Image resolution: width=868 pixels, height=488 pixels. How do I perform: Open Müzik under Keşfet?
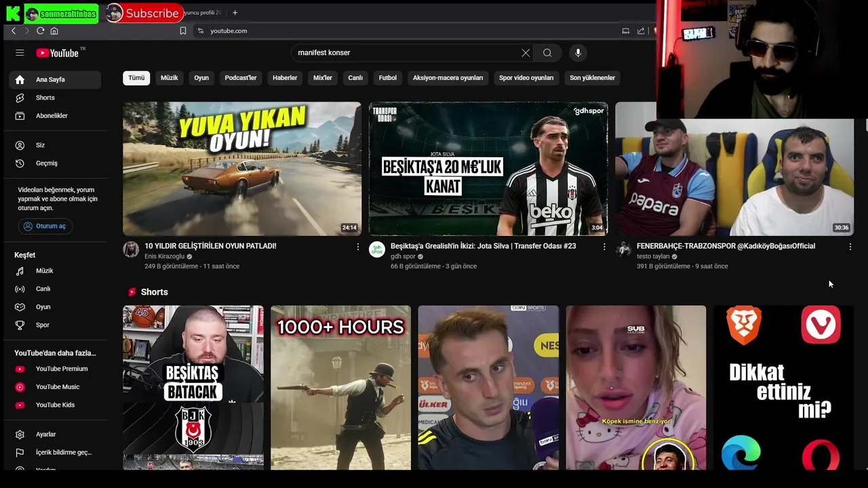pos(55,270)
